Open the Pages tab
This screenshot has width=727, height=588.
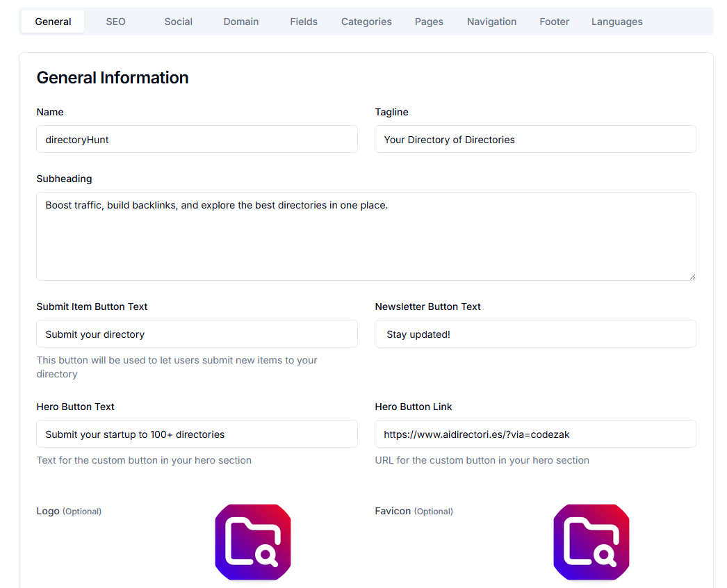[x=429, y=22]
